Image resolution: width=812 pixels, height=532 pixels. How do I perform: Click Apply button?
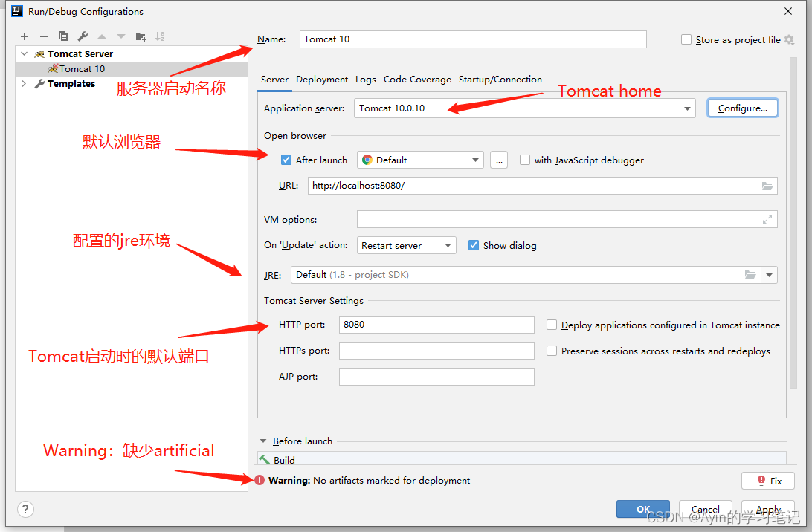(x=768, y=509)
